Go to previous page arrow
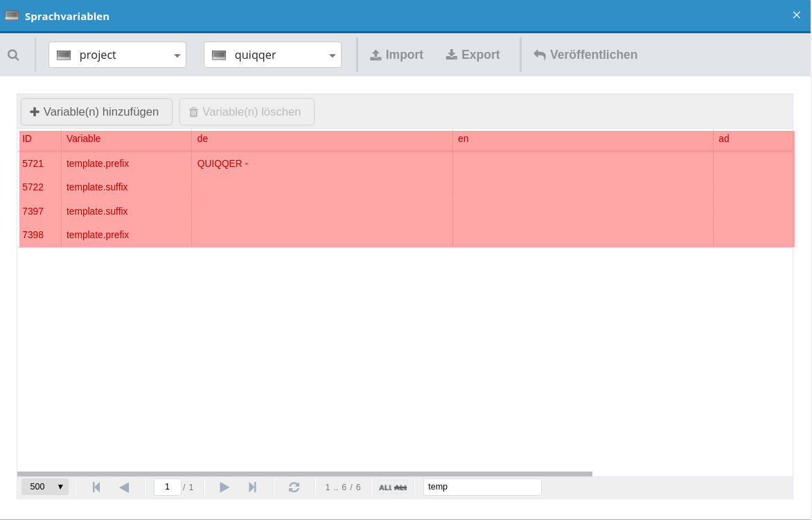The height and width of the screenshot is (520, 812). tap(124, 487)
